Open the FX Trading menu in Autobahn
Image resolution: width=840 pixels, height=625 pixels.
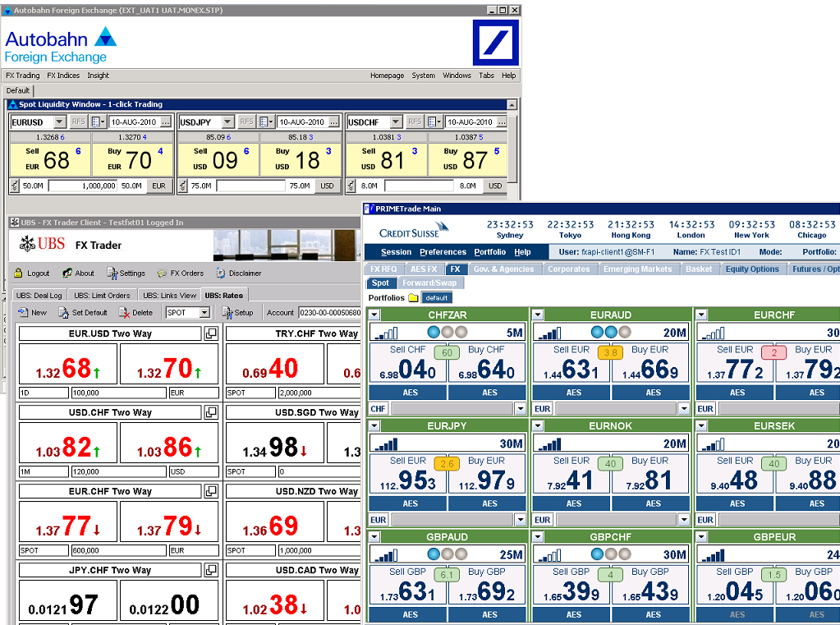(22, 76)
